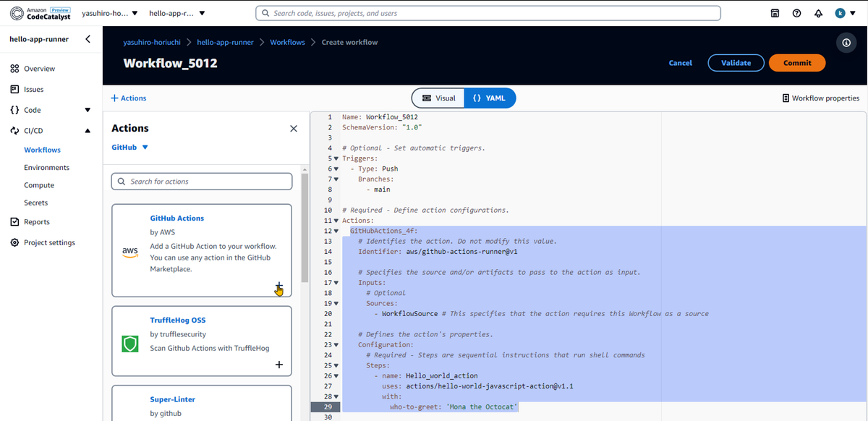Click the Workflow_5012 title heading
Image resolution: width=868 pixels, height=421 pixels.
click(171, 63)
